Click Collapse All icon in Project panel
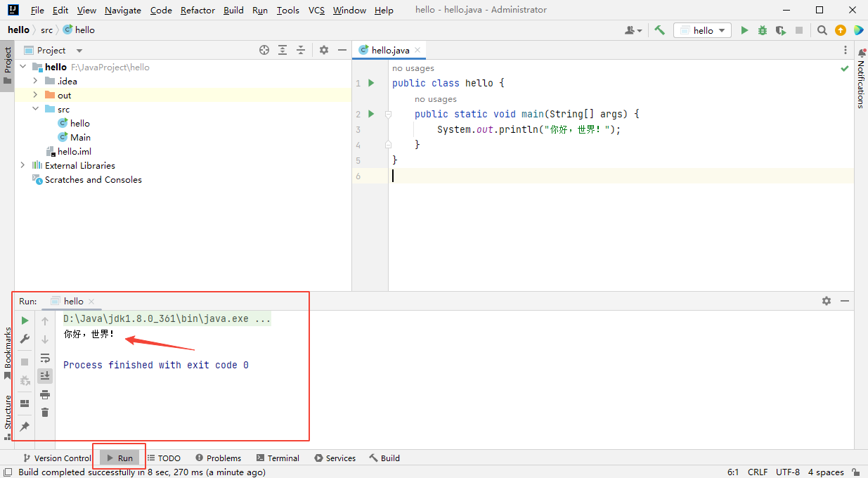Viewport: 868px width, 478px height. point(301,50)
